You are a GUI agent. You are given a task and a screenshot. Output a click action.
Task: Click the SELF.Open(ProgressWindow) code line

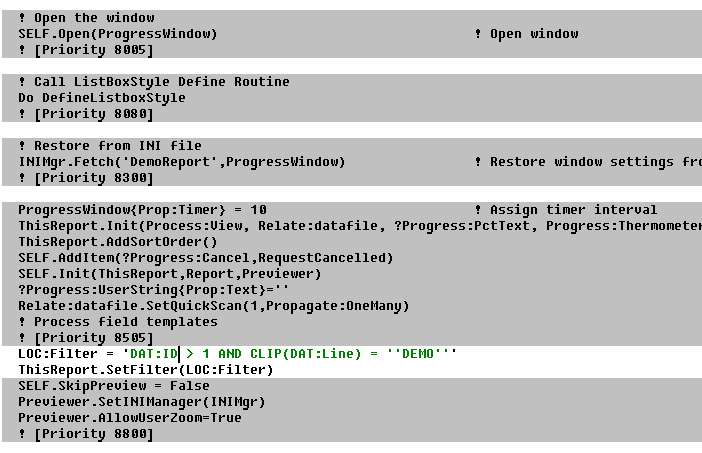(117, 34)
